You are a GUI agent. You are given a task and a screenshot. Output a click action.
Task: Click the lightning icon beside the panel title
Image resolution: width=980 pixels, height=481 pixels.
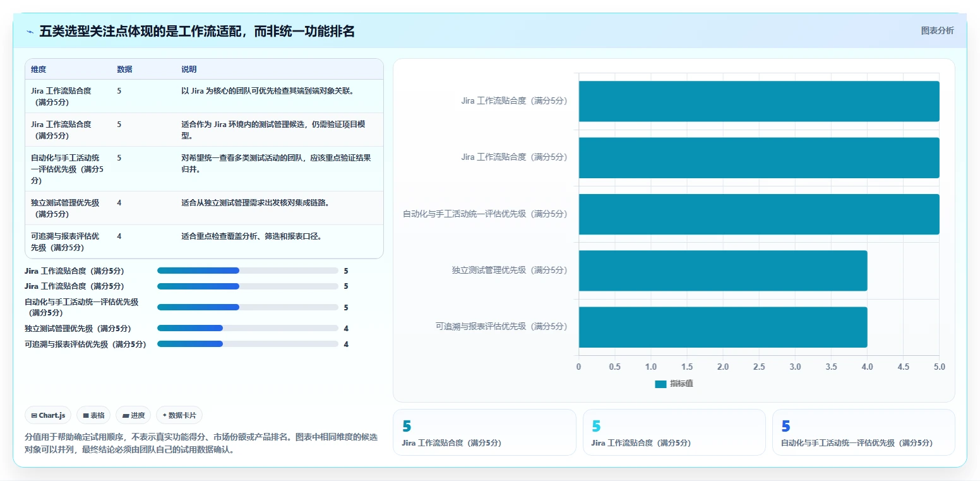click(x=30, y=32)
